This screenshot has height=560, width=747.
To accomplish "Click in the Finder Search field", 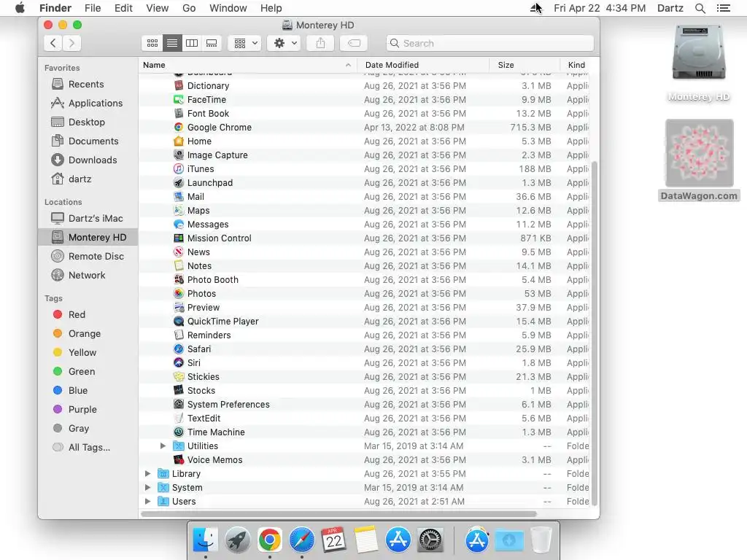I will coord(490,43).
